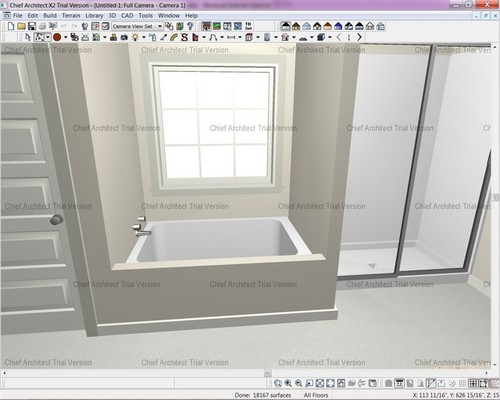
Task: Click the 'Done: 18167 surfaces' status text
Action: (x=263, y=395)
